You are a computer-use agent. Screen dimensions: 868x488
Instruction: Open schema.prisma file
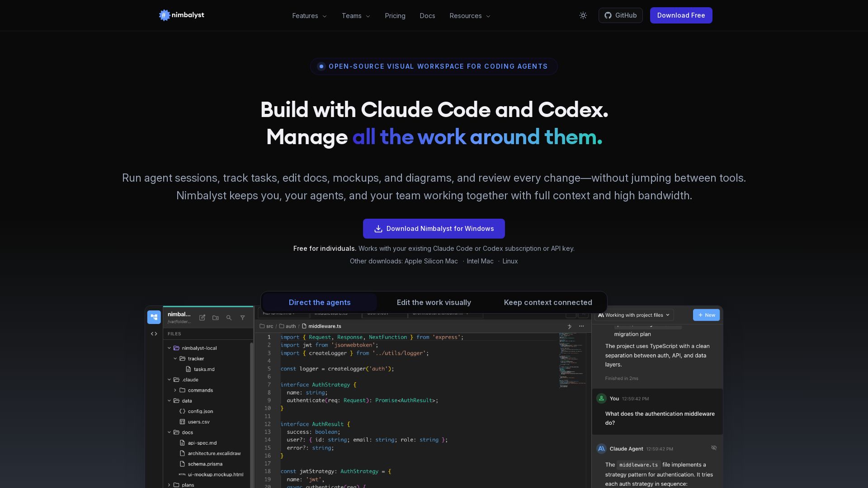click(205, 464)
